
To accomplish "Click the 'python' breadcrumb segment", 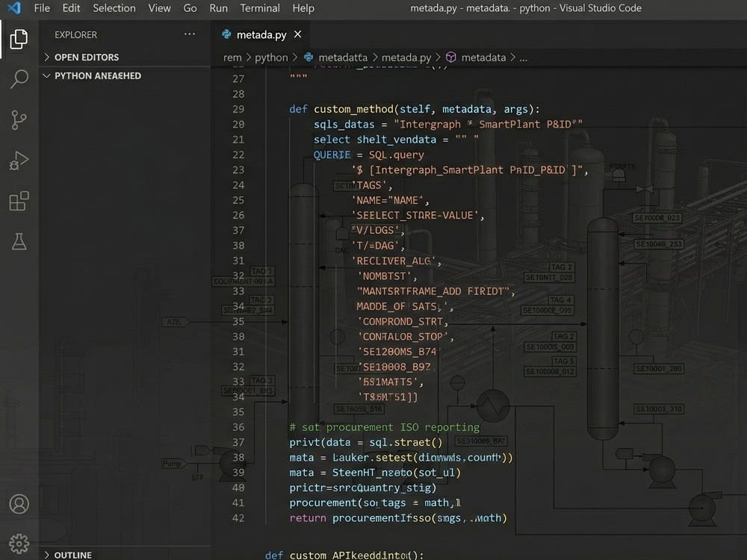I will (271, 57).
